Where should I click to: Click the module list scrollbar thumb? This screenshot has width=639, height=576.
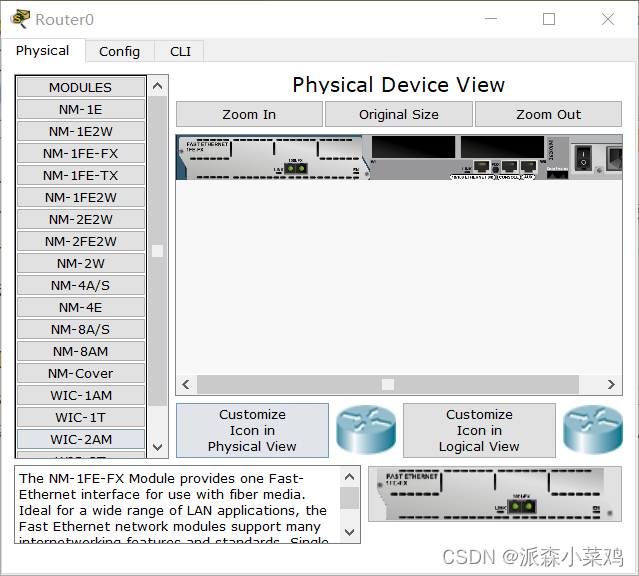pos(157,251)
